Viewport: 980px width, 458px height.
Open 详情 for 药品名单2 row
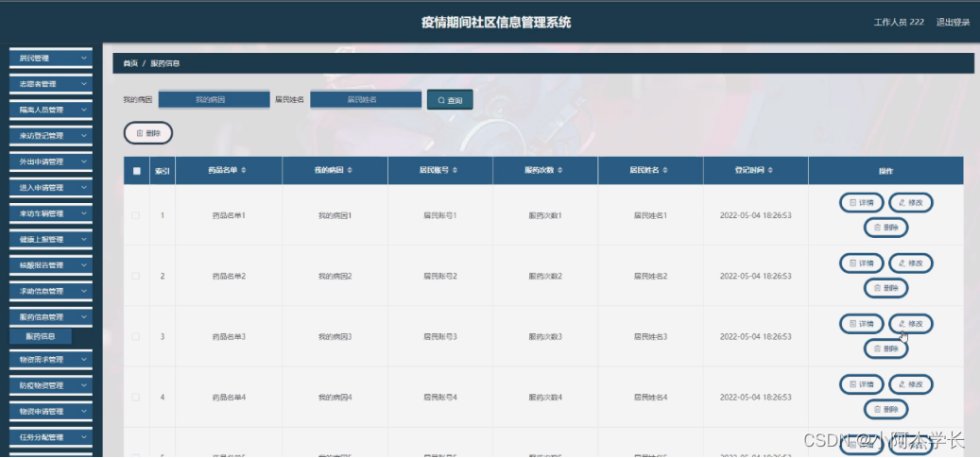coord(861,263)
